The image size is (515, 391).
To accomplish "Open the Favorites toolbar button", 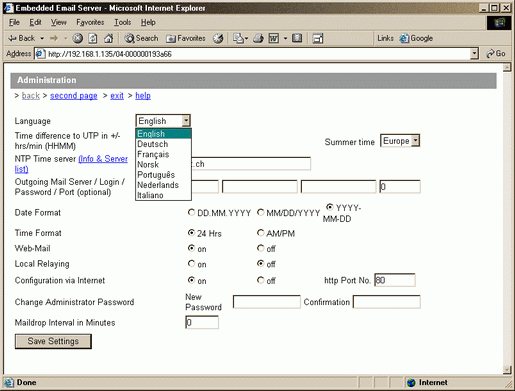I will tap(186, 38).
